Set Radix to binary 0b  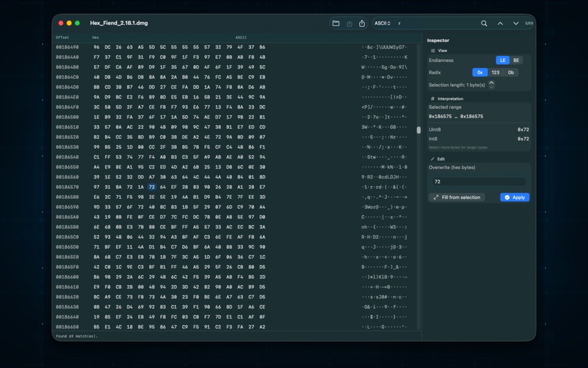(511, 72)
